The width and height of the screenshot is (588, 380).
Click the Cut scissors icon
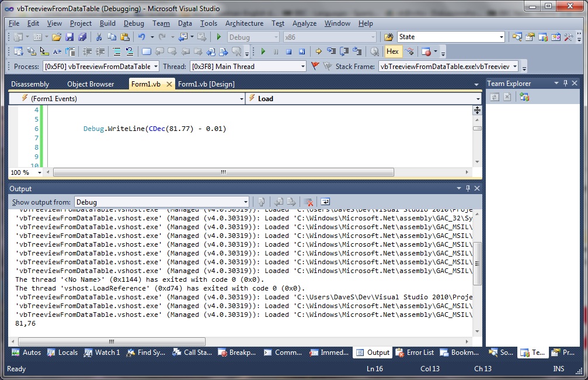pos(99,37)
